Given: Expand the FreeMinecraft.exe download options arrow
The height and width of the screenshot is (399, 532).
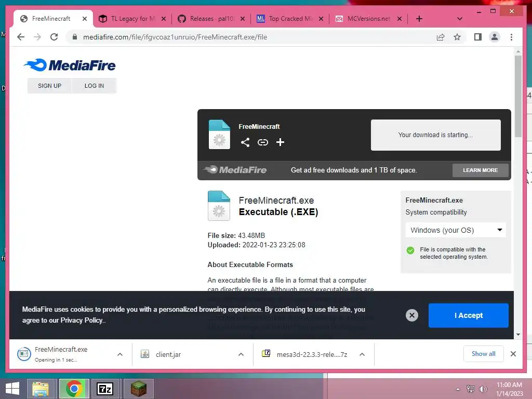Looking at the screenshot, I should pos(120,354).
